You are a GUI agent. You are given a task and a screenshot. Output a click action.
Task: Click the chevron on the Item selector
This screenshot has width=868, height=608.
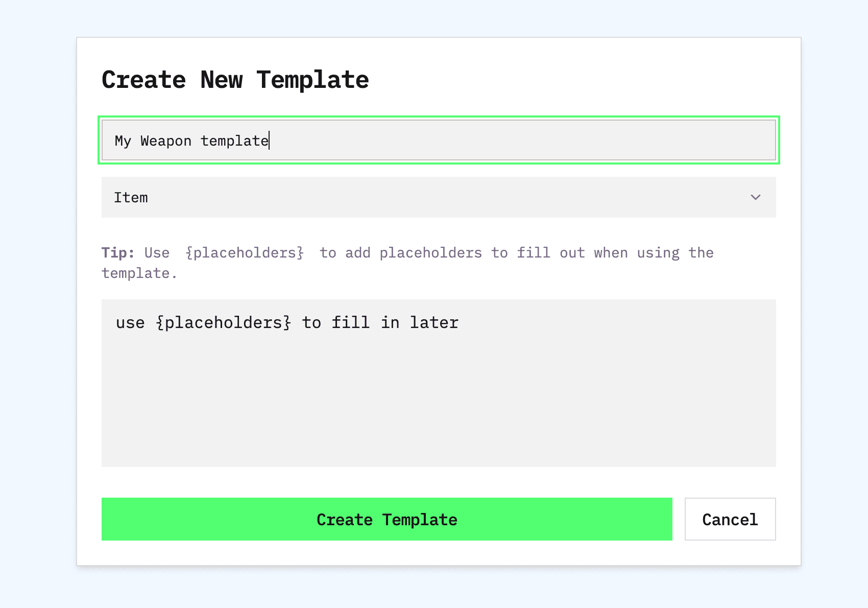coord(756,197)
